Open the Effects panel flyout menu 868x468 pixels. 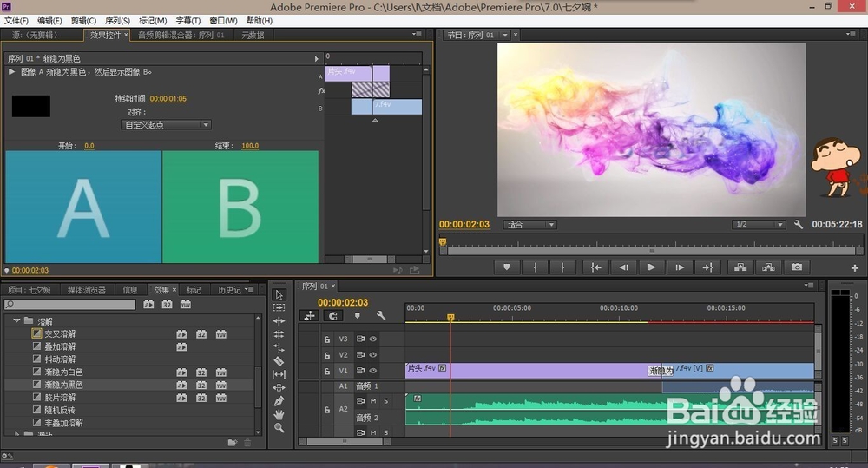pyautogui.click(x=250, y=289)
